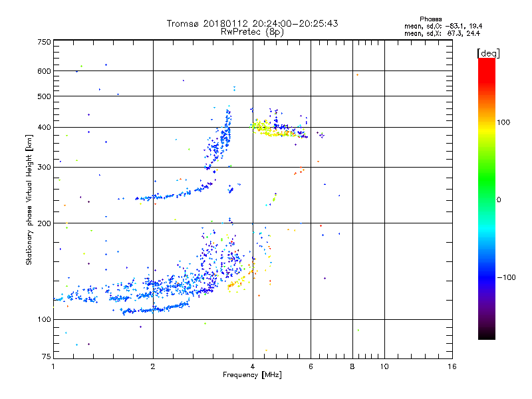Click the 'mean, sd,X: 87.3, 24.4' statistic
The image size is (532, 399).
click(x=442, y=33)
